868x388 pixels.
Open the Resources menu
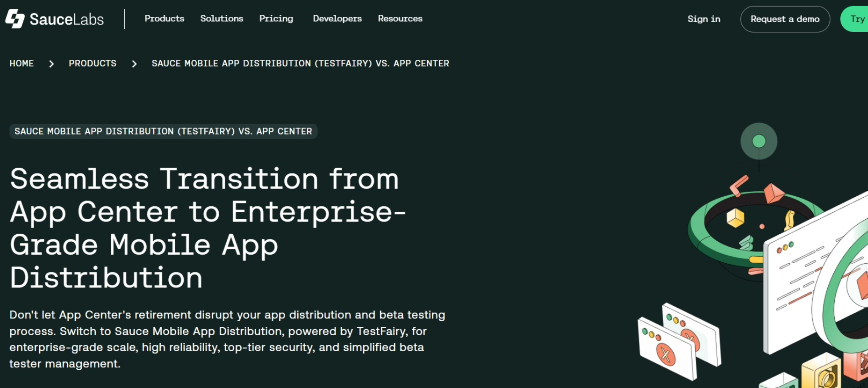400,19
